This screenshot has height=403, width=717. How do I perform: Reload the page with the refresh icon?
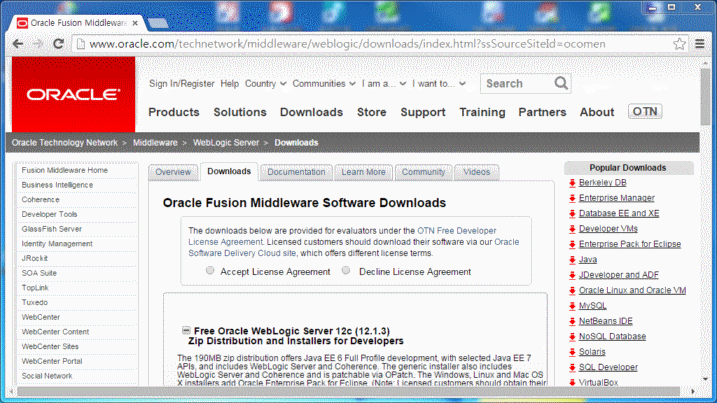click(x=58, y=44)
